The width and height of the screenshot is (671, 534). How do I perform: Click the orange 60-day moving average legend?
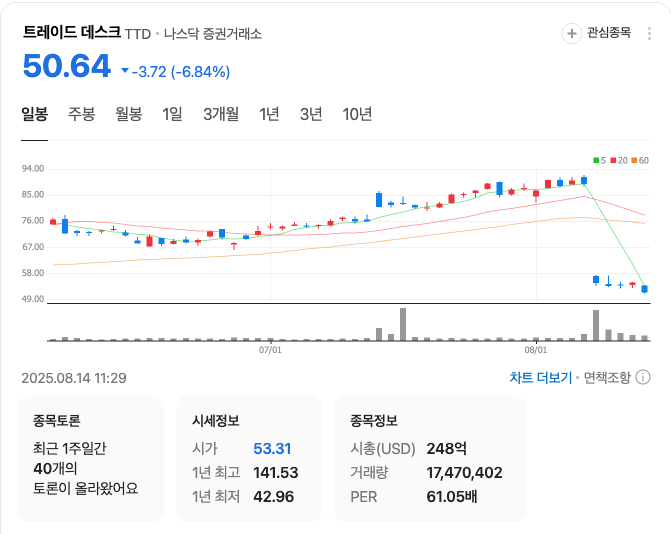pyautogui.click(x=640, y=160)
